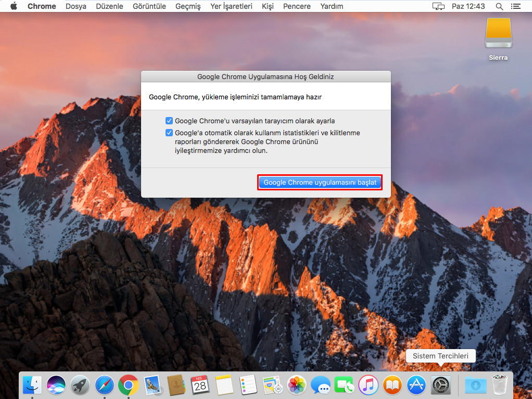
Task: Open the Trash in the Dock
Action: pos(500,385)
